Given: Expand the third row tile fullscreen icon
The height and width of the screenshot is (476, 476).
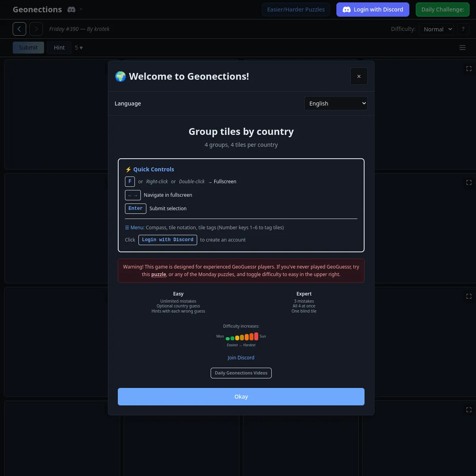Looking at the screenshot, I should click(469, 296).
